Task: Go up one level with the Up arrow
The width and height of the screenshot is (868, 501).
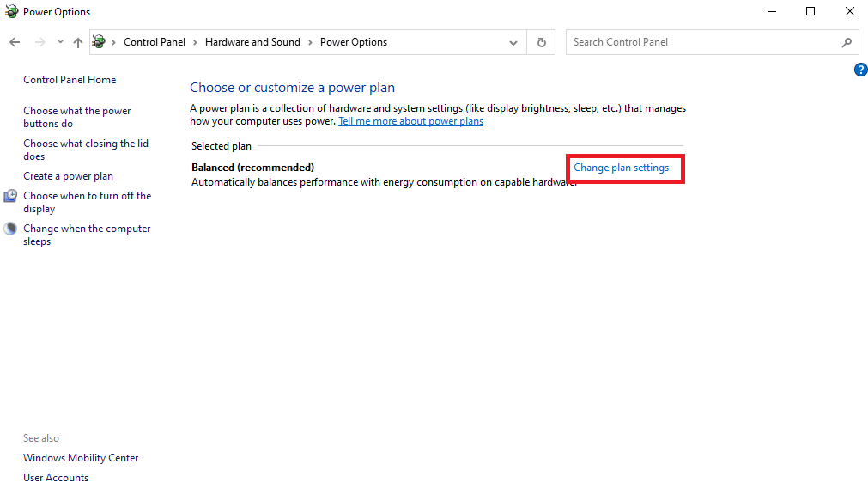Action: (78, 42)
